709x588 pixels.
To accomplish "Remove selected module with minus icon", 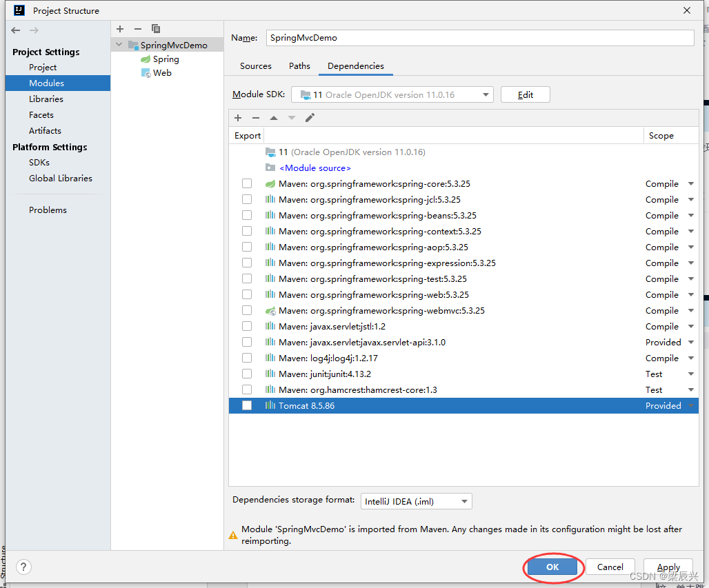I will (138, 29).
